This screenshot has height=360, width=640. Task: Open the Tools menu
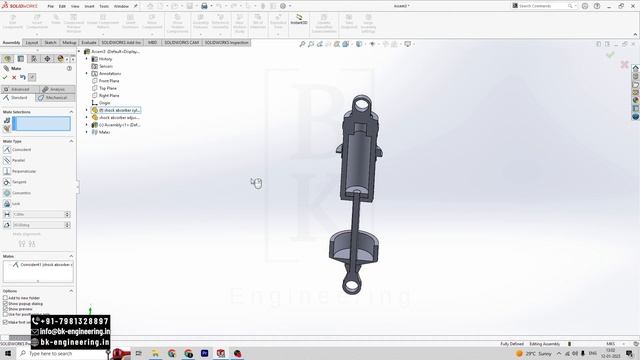[x=104, y=6]
